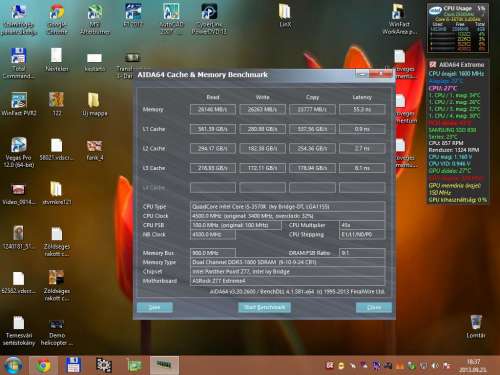Viewport: 500px width, 375px height.
Task: Launch Total Commander desktop shortcut
Action: coord(19,63)
